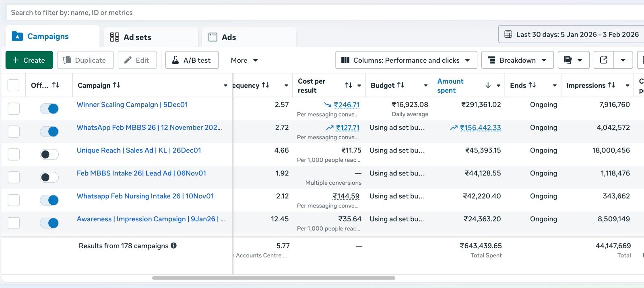644x288 pixels.
Task: Sort by Budget column arrows
Action: (x=401, y=85)
